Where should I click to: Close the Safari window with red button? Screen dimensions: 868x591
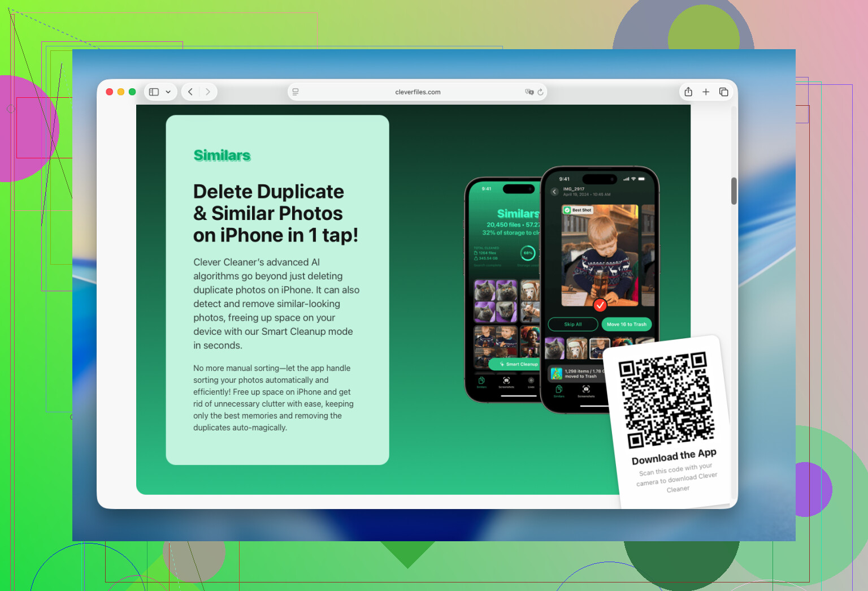point(110,92)
